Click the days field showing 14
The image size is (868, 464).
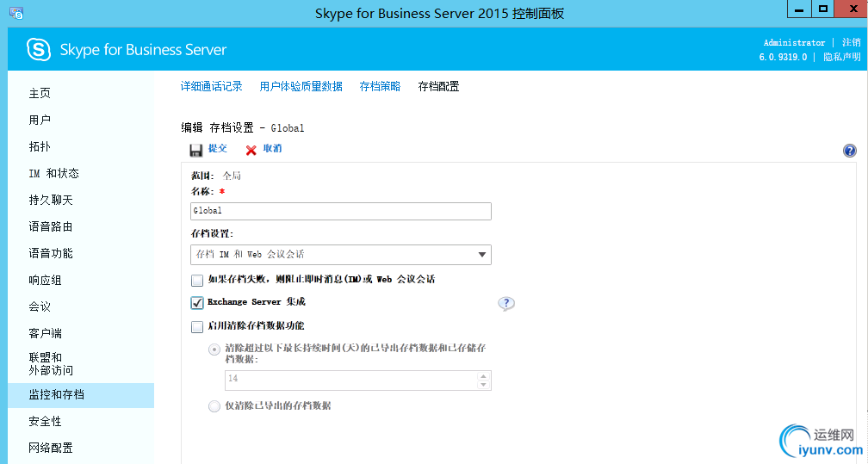[350, 380]
